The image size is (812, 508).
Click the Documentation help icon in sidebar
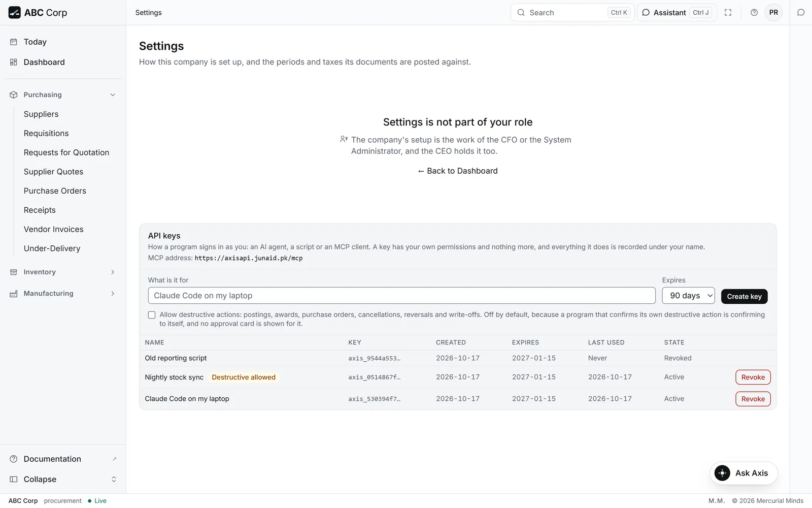(14, 459)
